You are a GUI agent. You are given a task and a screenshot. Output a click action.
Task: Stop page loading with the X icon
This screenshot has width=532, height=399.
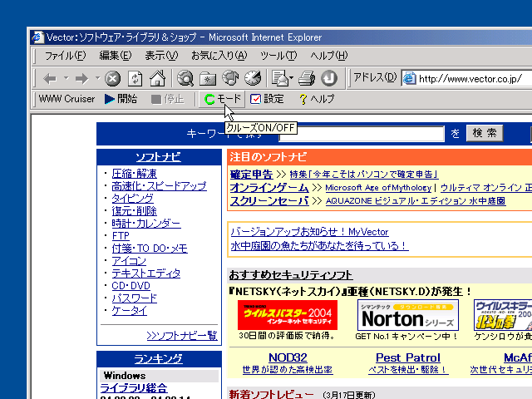(113, 79)
